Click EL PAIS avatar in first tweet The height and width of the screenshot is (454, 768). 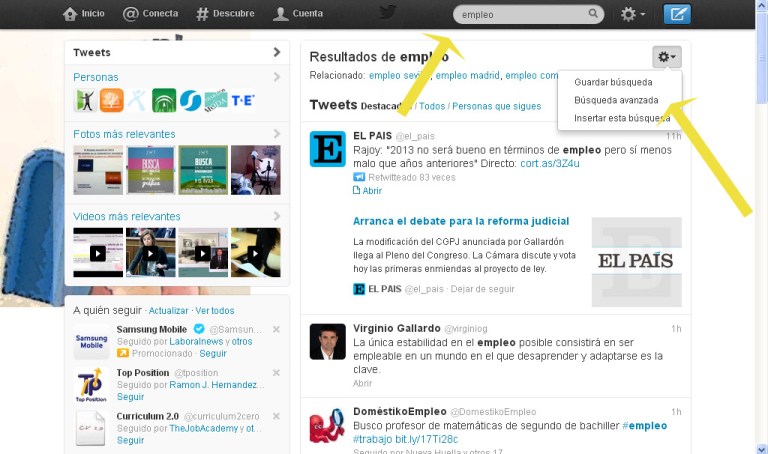point(328,149)
